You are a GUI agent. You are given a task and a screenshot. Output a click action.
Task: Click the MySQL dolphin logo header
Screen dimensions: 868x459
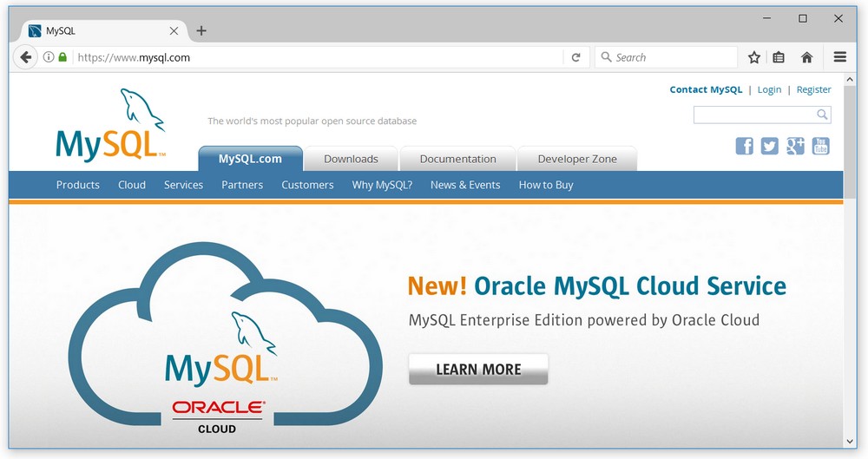pos(111,126)
